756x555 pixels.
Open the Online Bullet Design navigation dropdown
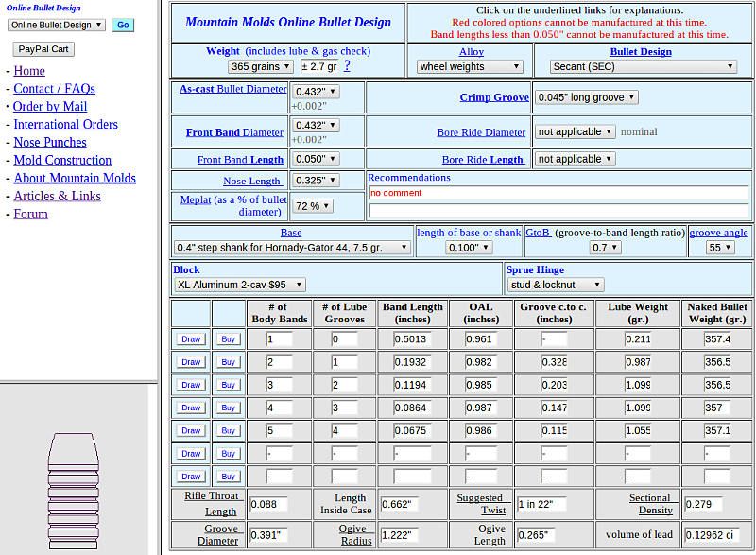click(x=57, y=25)
